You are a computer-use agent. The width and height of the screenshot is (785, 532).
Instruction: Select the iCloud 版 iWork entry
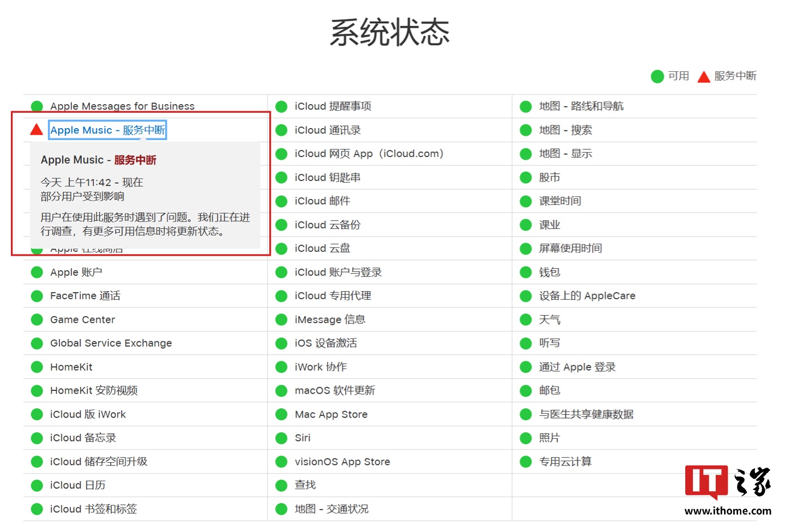88,414
